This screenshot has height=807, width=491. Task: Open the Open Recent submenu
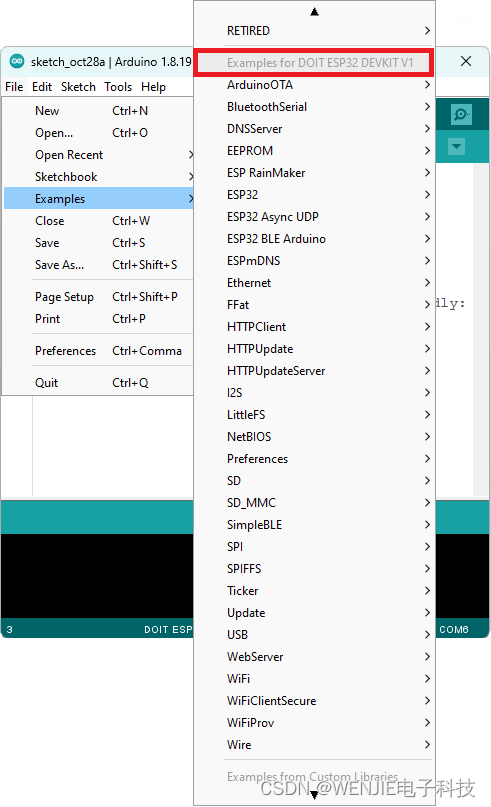99,154
